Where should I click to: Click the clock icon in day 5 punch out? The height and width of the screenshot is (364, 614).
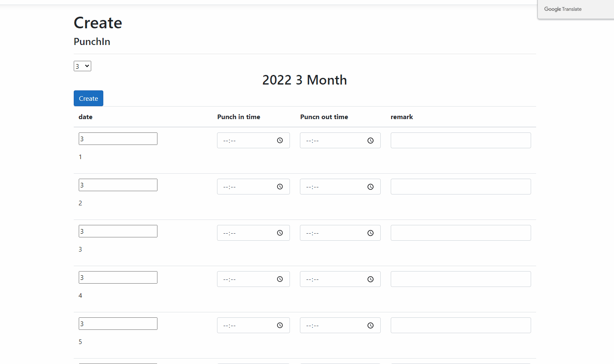(x=370, y=326)
